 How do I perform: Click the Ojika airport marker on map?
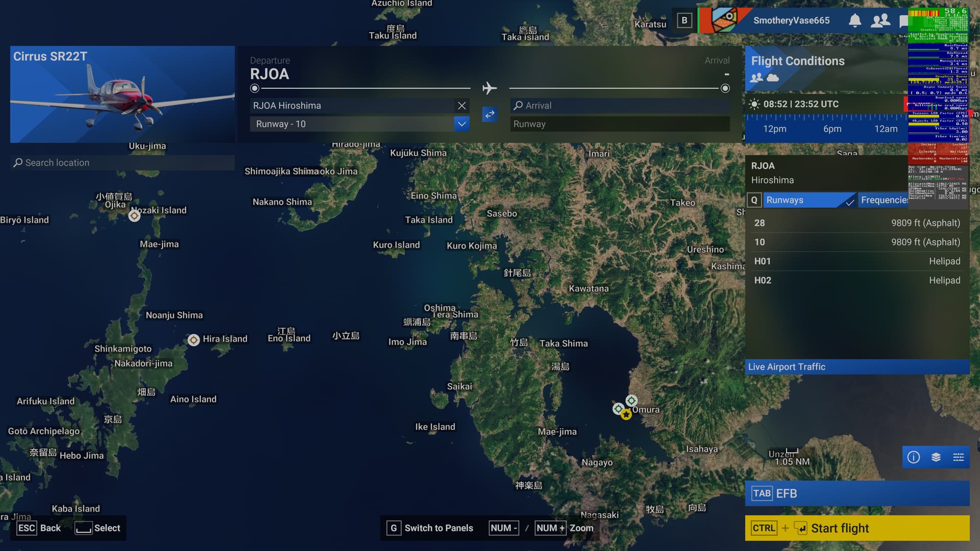[x=134, y=216]
